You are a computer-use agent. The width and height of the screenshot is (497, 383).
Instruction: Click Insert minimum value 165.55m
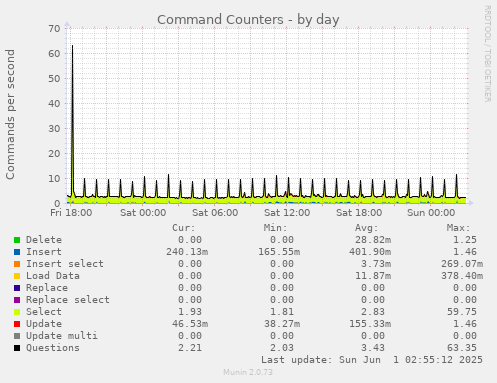point(279,252)
